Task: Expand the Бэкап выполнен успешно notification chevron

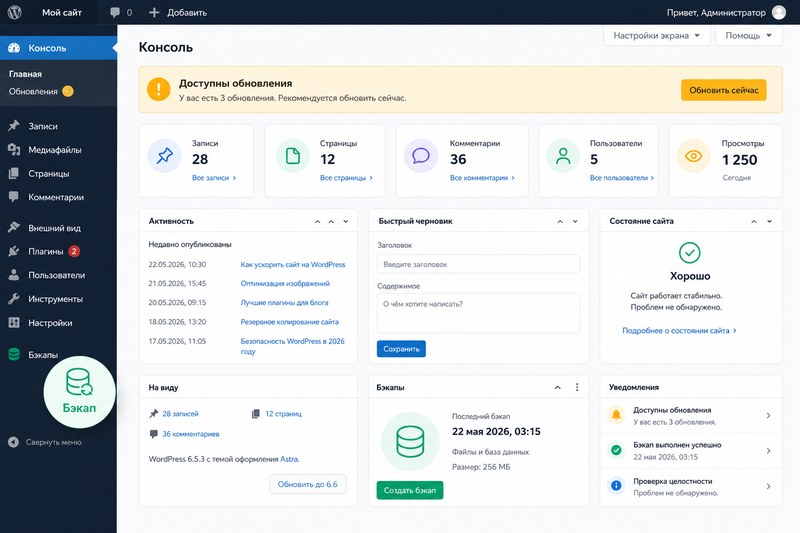Action: 768,451
